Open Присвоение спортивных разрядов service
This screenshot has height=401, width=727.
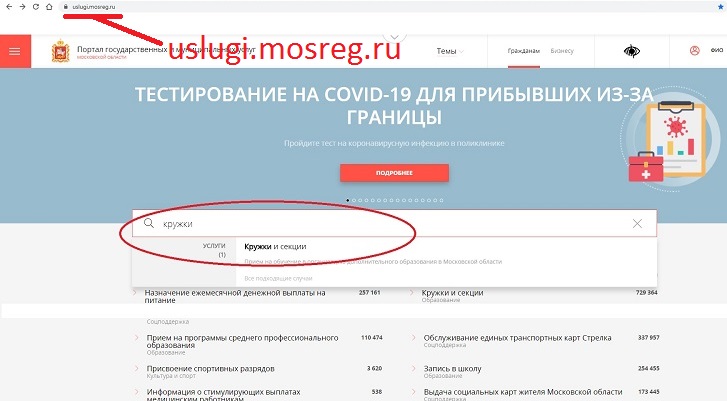[x=210, y=369]
